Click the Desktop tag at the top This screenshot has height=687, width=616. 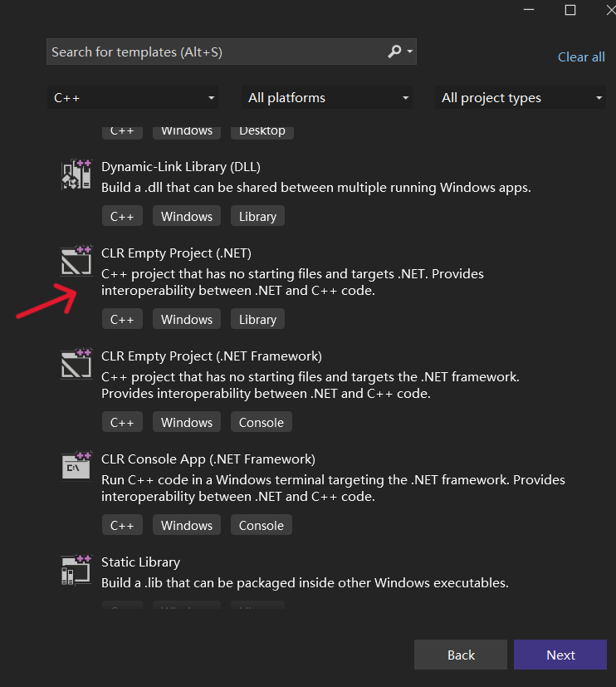262,130
